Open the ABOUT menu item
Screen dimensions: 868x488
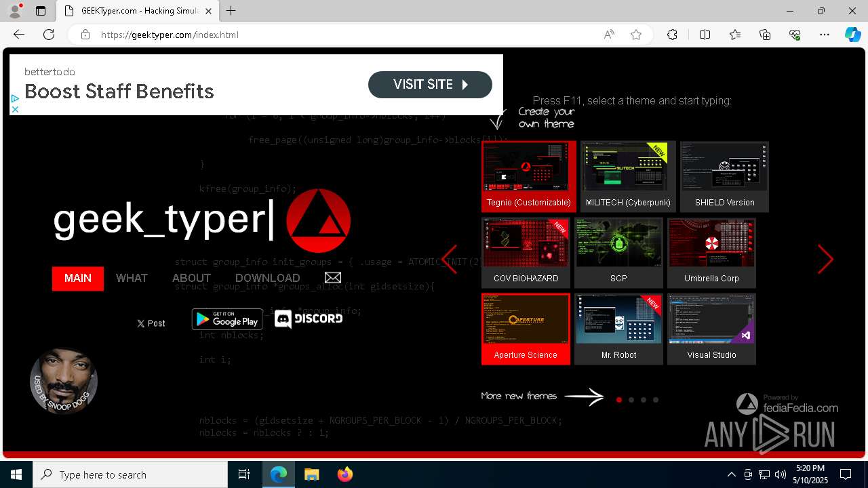click(191, 279)
